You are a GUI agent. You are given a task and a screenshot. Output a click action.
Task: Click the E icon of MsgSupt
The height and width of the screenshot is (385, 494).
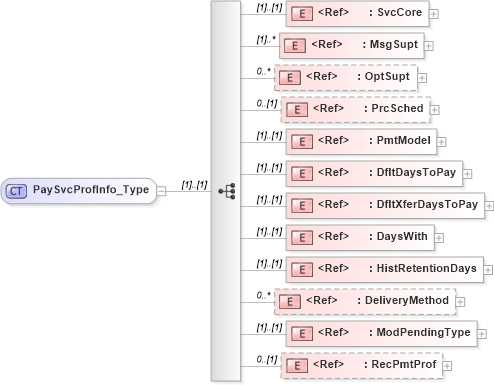[x=295, y=46]
